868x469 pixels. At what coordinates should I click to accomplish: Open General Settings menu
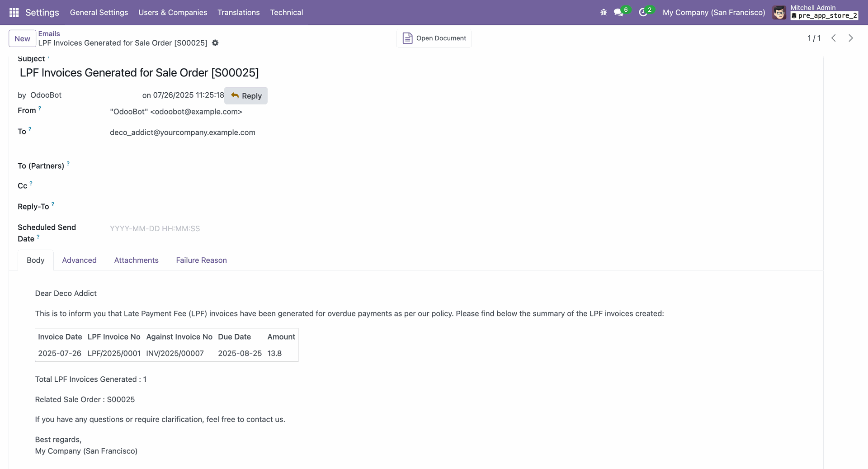coord(99,12)
